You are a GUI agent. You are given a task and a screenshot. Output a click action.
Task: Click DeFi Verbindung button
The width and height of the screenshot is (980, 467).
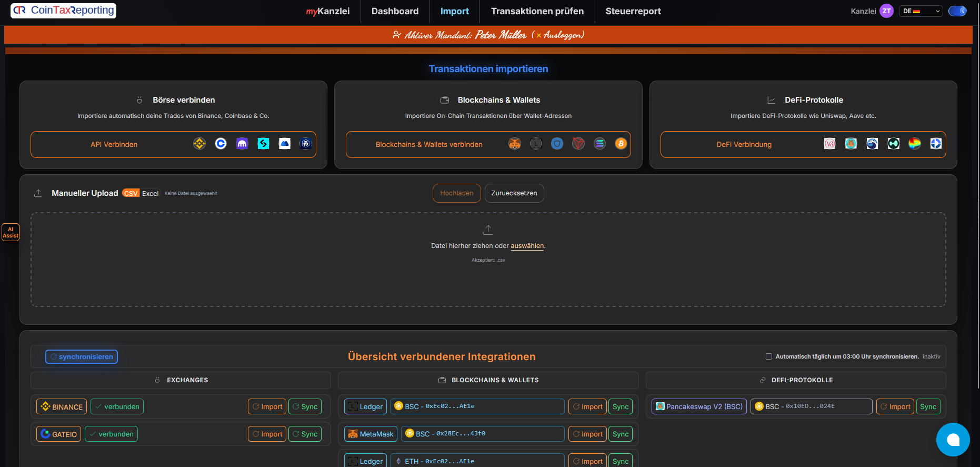(803, 144)
